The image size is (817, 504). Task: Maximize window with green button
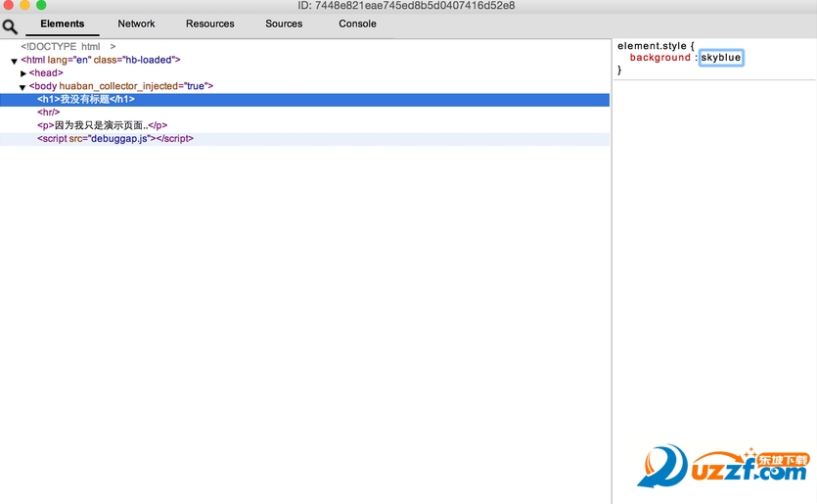(x=41, y=5)
